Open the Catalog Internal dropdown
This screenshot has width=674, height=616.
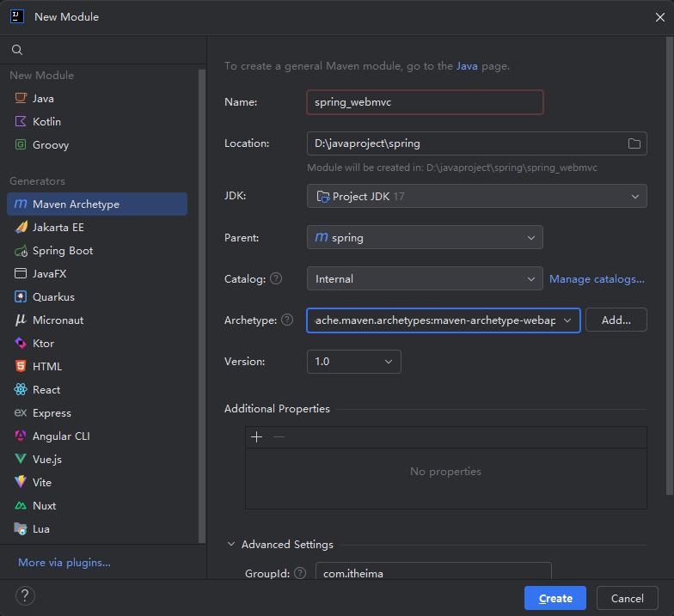coord(425,278)
